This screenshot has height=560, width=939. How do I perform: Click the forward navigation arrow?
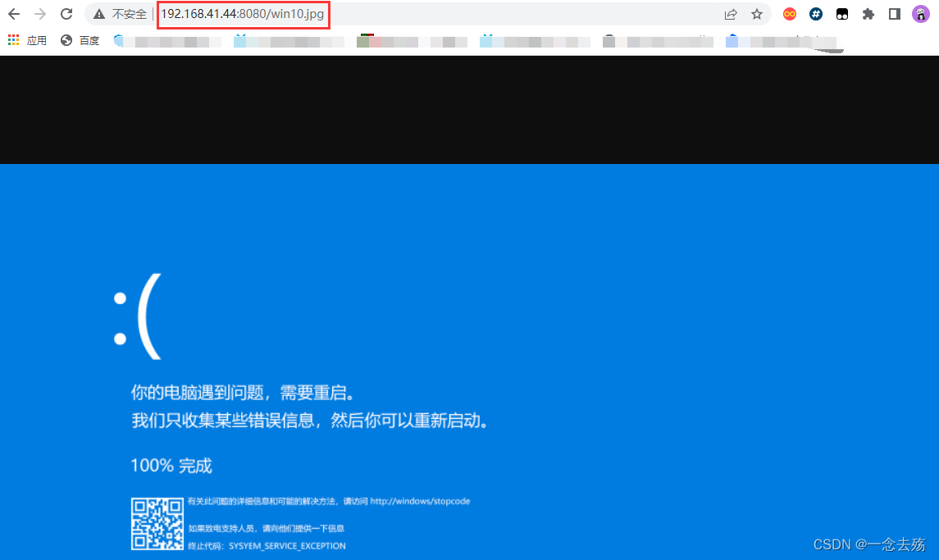(x=39, y=14)
